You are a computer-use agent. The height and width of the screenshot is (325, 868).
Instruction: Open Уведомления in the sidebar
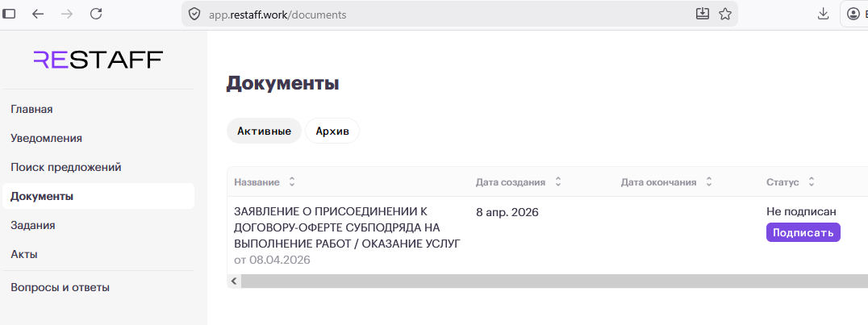tap(47, 138)
